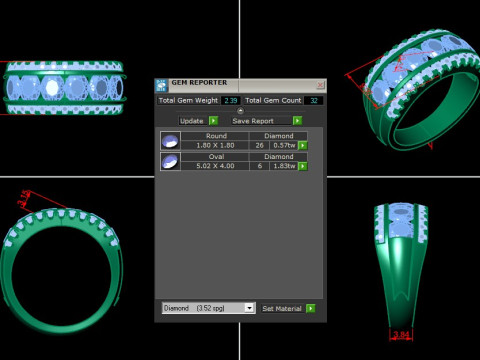
Task: Click the count cell '26'
Action: click(x=259, y=146)
